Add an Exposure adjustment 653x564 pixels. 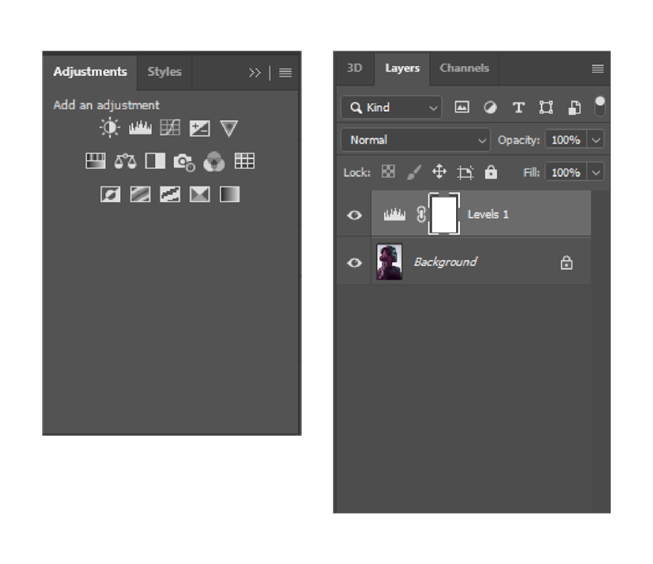[x=200, y=128]
